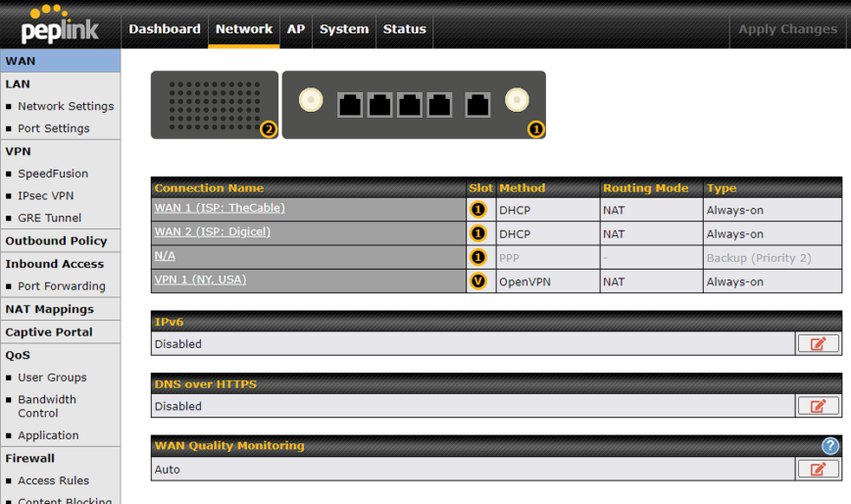Open WAN 2 (ISP: Digicel) connection
Viewport: 851px width, 504px height.
click(212, 232)
